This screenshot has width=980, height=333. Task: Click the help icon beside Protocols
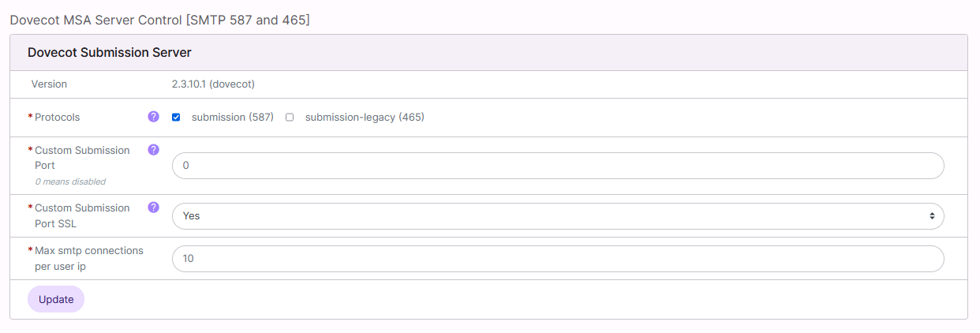pyautogui.click(x=154, y=117)
